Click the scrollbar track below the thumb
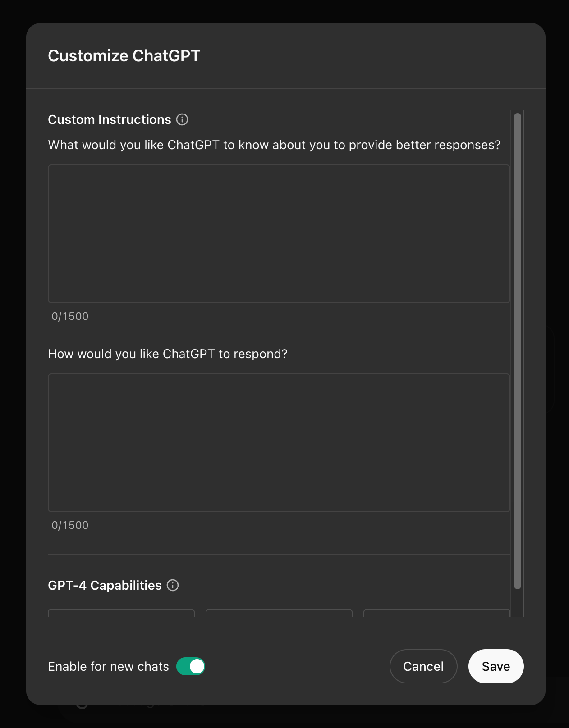Viewport: 569px width, 728px height. (518, 603)
